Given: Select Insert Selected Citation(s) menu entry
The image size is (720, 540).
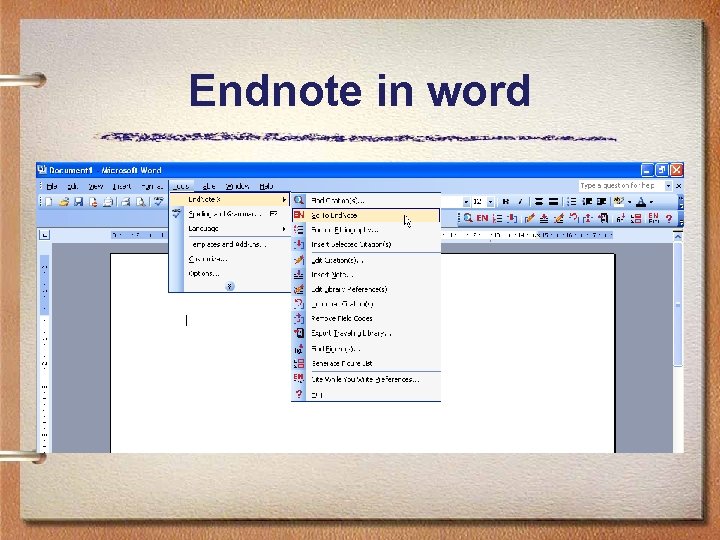Looking at the screenshot, I should pyautogui.click(x=366, y=244).
